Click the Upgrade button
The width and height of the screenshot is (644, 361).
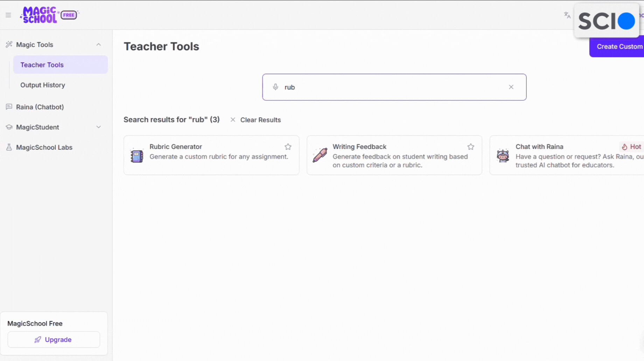pyautogui.click(x=54, y=340)
